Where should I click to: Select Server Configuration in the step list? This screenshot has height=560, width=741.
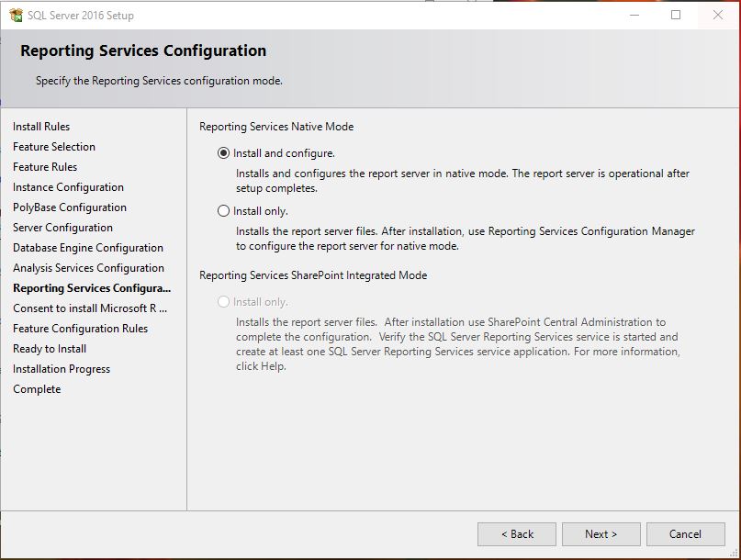click(x=62, y=227)
